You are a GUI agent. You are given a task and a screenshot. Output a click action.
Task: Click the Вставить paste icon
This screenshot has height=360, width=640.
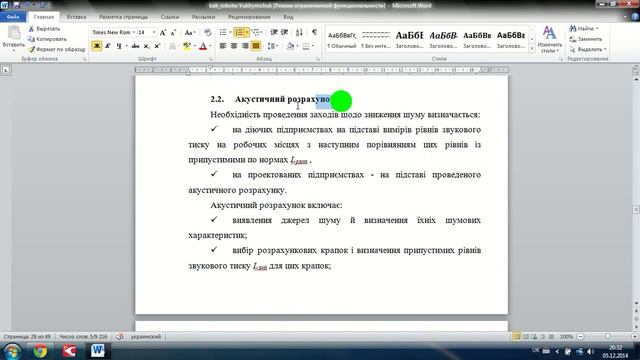click(13, 33)
